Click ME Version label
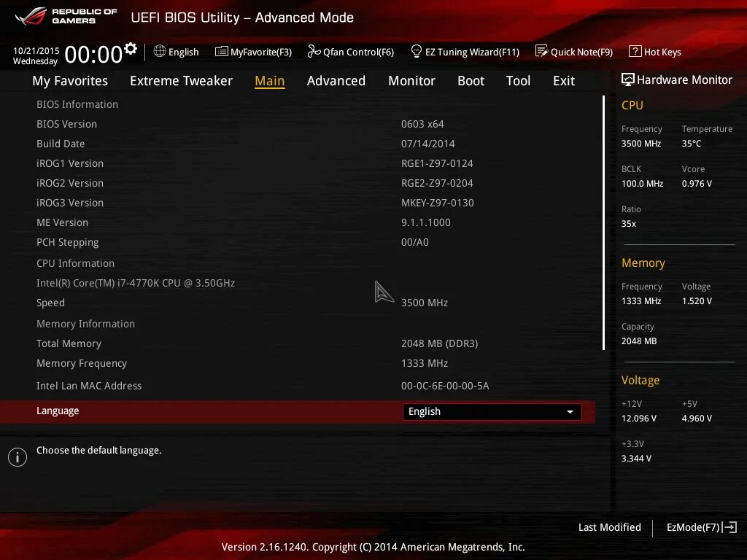Image resolution: width=747 pixels, height=560 pixels. [63, 222]
